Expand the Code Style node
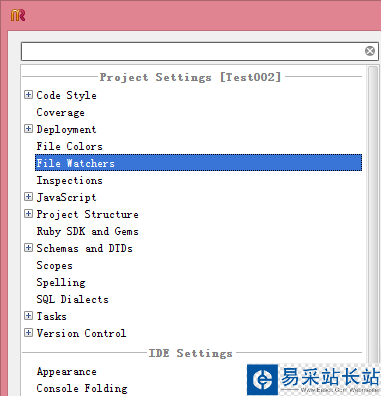Image resolution: width=381 pixels, height=396 pixels. point(28,95)
